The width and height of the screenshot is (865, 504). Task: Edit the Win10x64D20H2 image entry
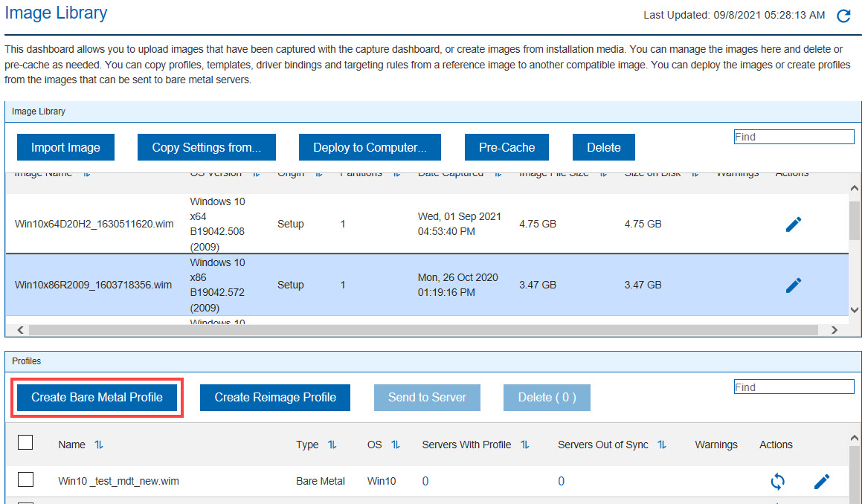[x=794, y=224]
